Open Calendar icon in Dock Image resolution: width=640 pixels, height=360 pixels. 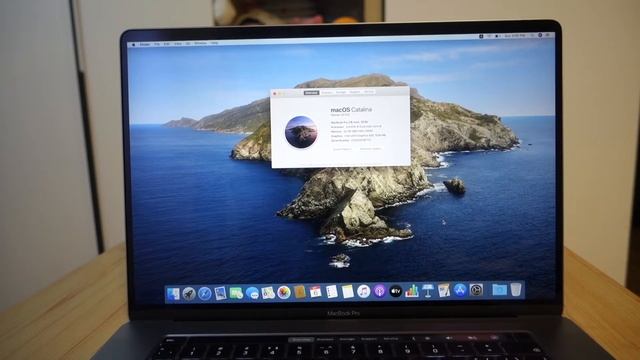[x=316, y=292]
